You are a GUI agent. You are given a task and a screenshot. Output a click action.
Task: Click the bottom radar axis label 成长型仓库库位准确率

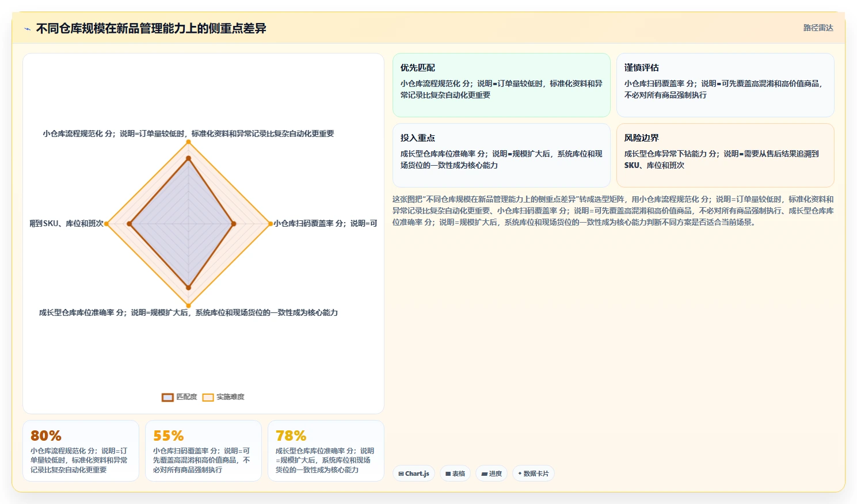point(188,312)
